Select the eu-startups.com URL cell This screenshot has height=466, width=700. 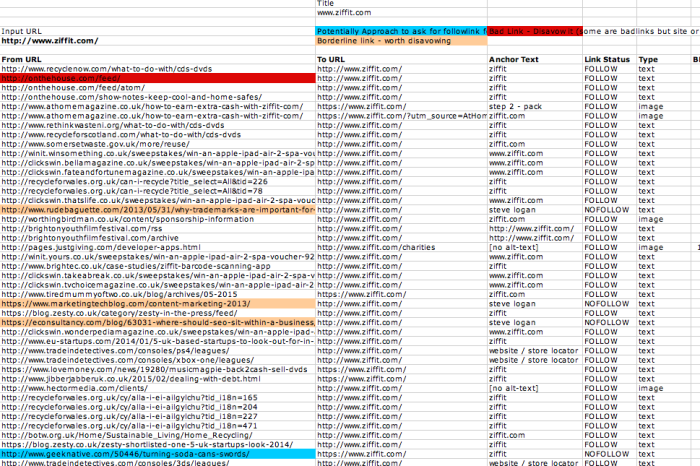pos(158,341)
